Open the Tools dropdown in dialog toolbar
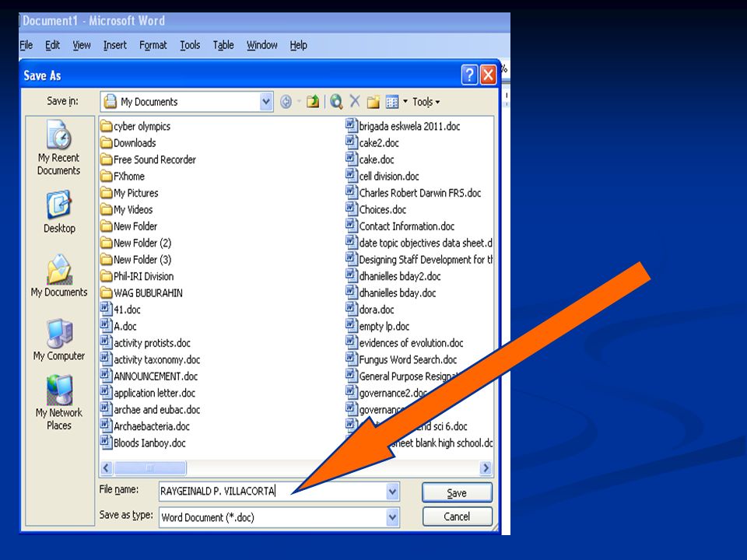Screen dimensions: 747x560 426,102
